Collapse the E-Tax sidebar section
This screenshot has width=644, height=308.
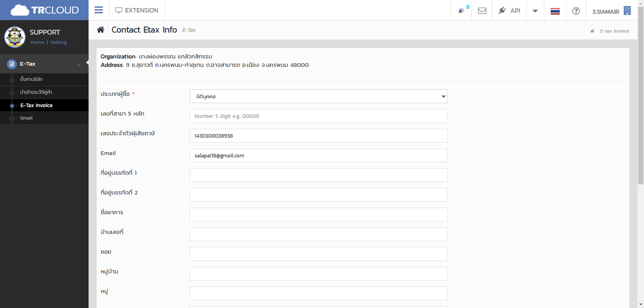tap(44, 64)
